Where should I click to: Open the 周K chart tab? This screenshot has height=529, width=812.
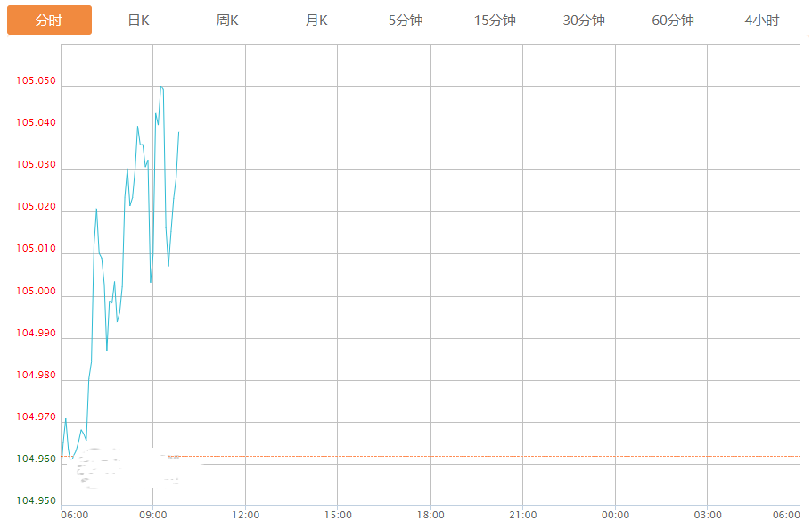click(227, 21)
